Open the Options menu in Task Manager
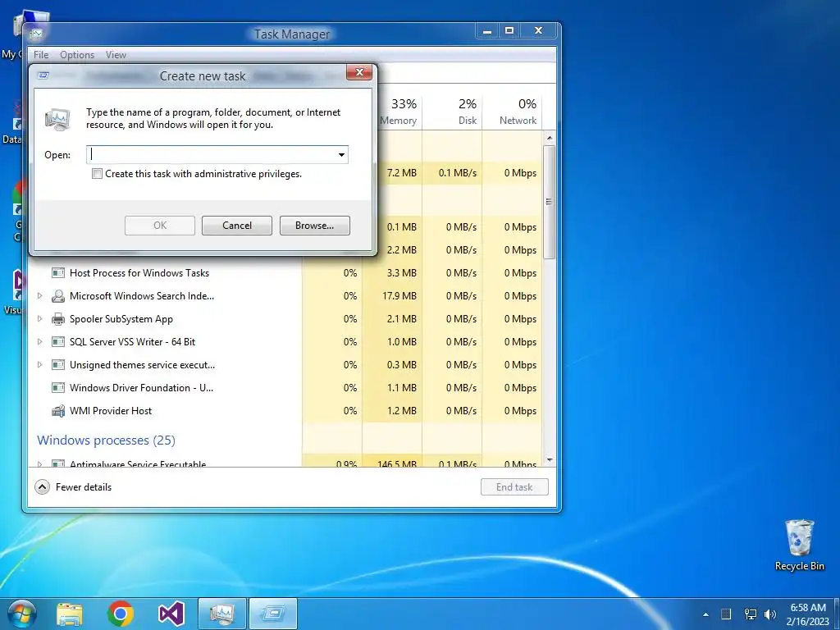840x630 pixels. [77, 55]
